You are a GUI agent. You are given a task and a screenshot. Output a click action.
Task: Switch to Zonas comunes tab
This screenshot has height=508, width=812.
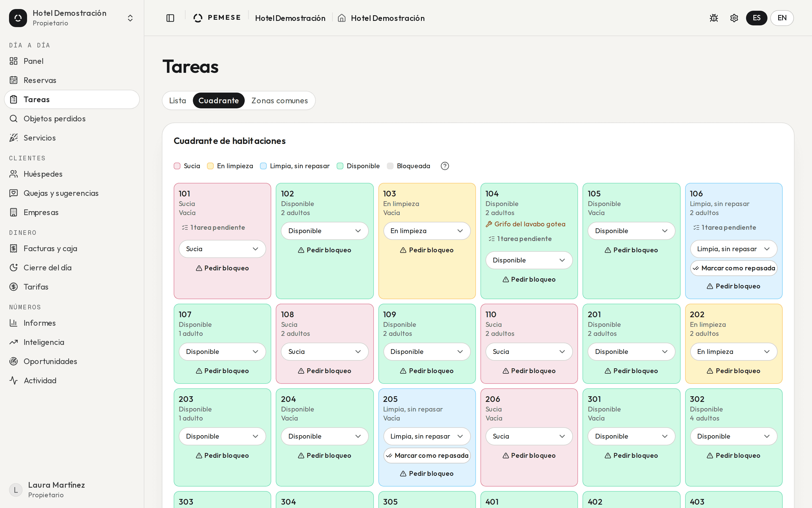pyautogui.click(x=279, y=101)
